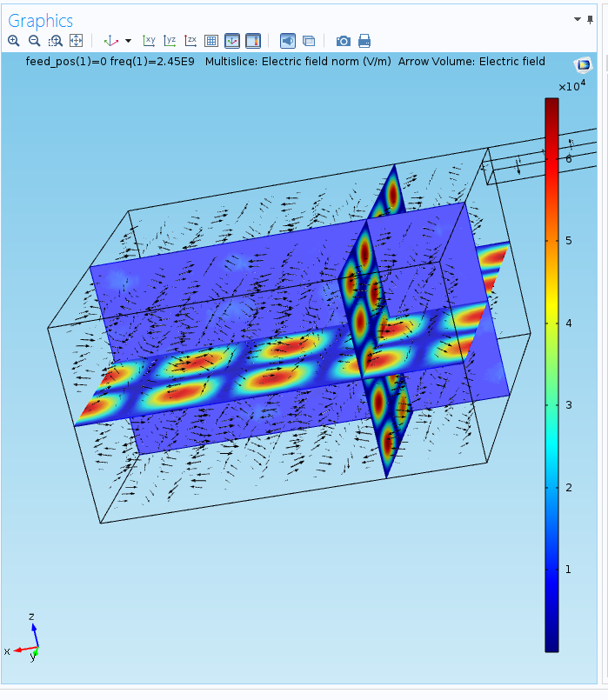Click Zoom Extents icon
The height and width of the screenshot is (700, 608).
click(77, 41)
